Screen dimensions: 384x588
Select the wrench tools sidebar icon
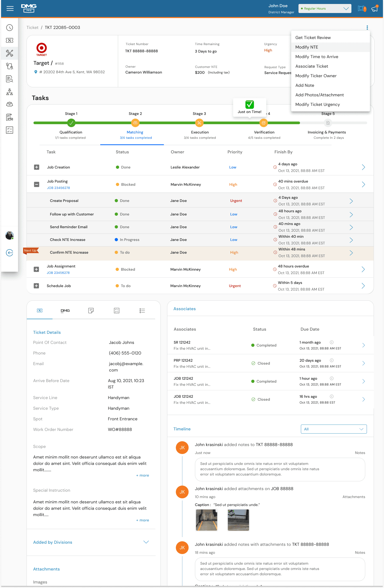click(10, 53)
